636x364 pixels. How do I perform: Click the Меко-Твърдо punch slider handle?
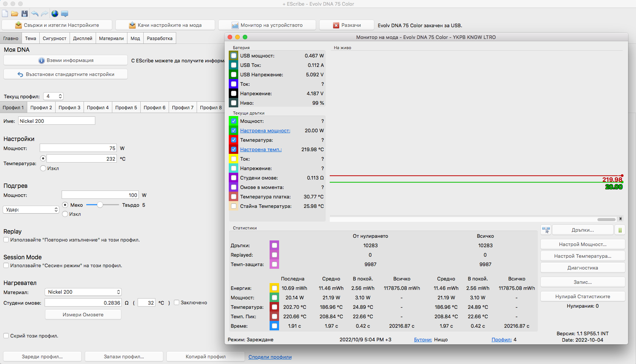[100, 205]
